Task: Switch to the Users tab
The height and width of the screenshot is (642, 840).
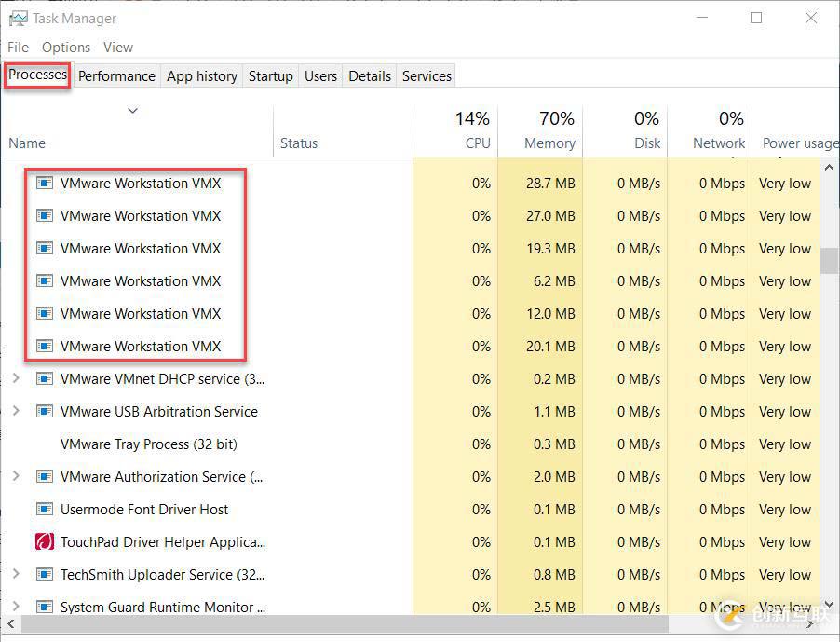Action: click(x=320, y=76)
